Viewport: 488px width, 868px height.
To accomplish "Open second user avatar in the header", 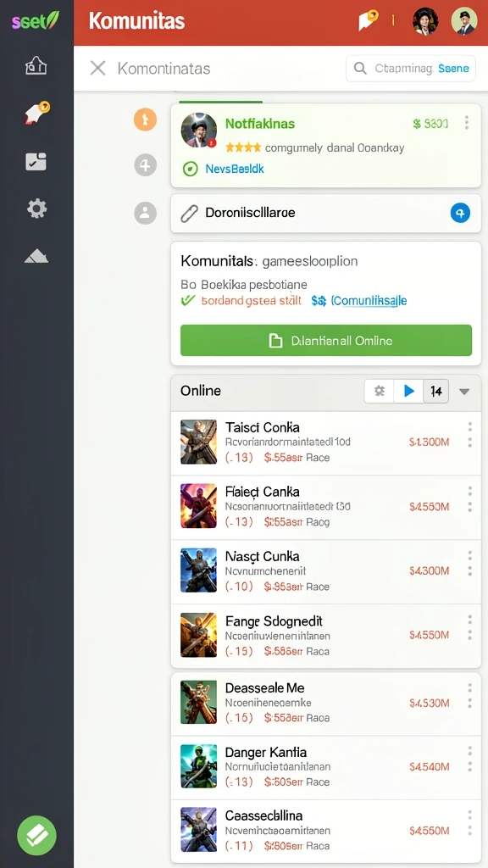I will 464,21.
